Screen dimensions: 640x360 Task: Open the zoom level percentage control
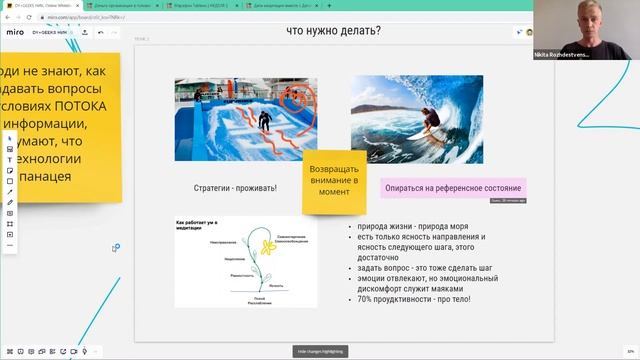click(631, 351)
